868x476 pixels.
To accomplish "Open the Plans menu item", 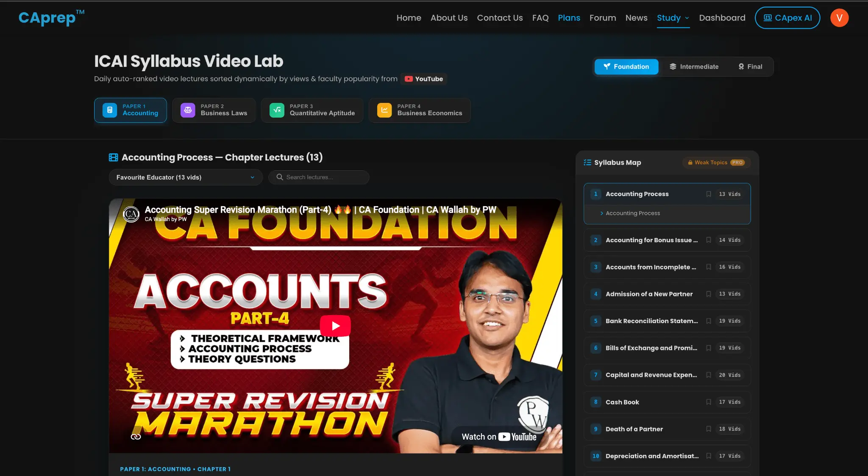I will pyautogui.click(x=569, y=18).
